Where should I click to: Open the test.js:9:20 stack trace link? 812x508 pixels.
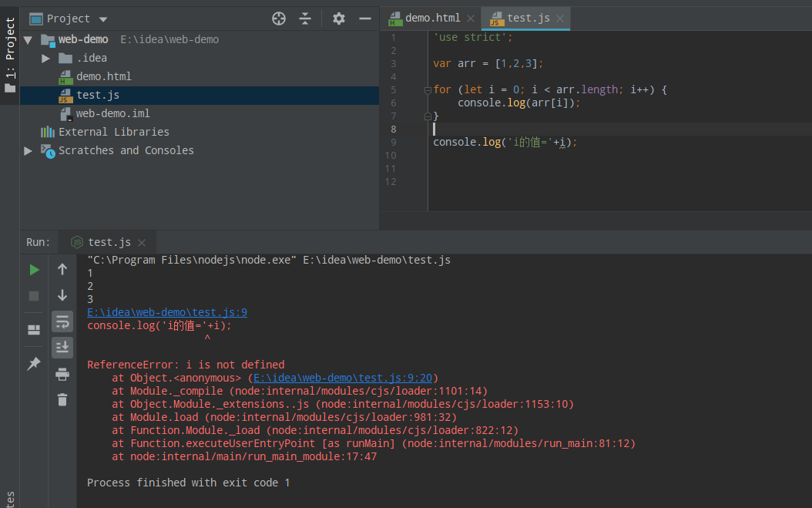click(342, 378)
